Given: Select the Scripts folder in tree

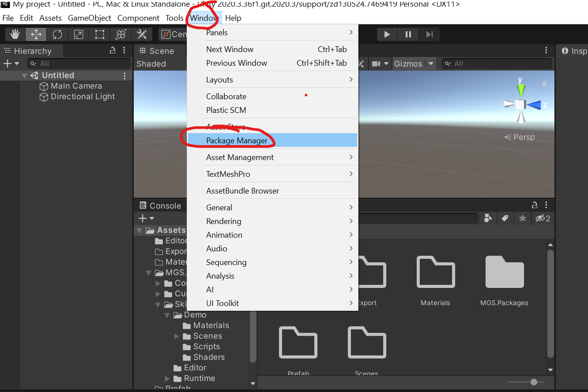Looking at the screenshot, I should click(201, 347).
